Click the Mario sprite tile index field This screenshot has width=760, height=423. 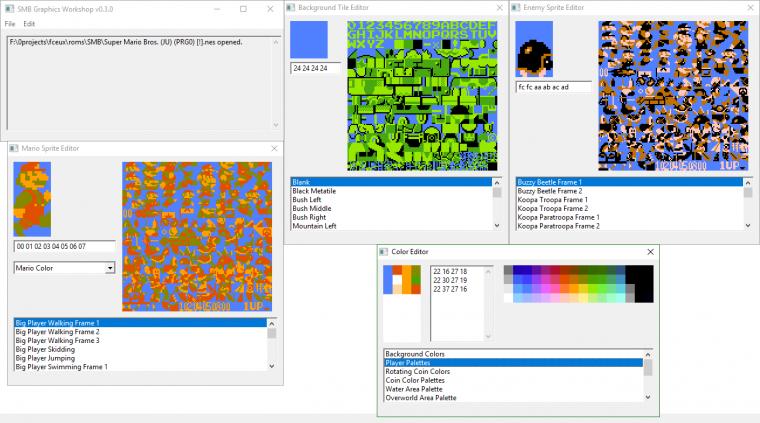pos(64,247)
